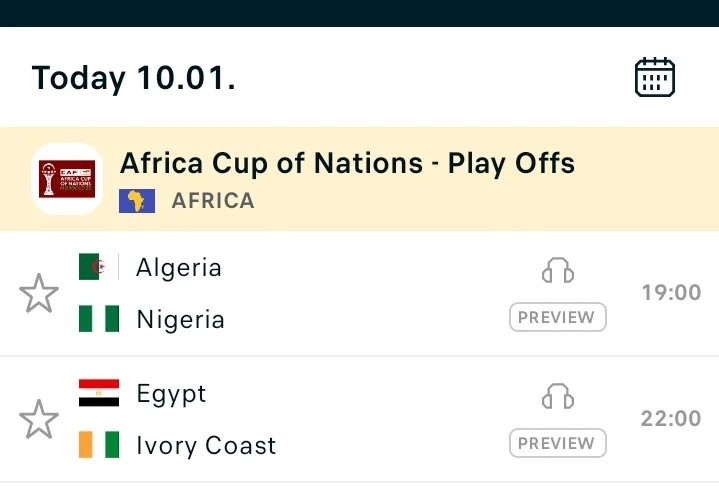Open the Africa Cup of Nations tournament logo
The height and width of the screenshot is (491, 719).
[67, 179]
